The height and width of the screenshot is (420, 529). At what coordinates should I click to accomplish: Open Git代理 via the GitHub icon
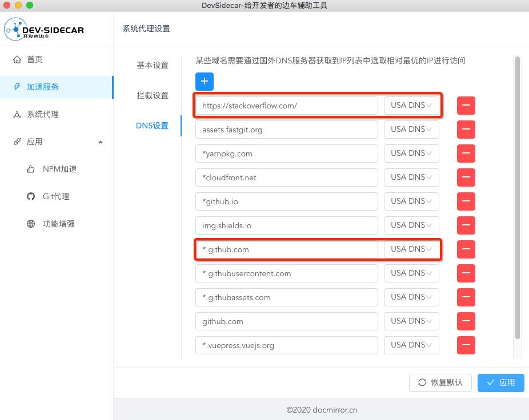tap(31, 196)
